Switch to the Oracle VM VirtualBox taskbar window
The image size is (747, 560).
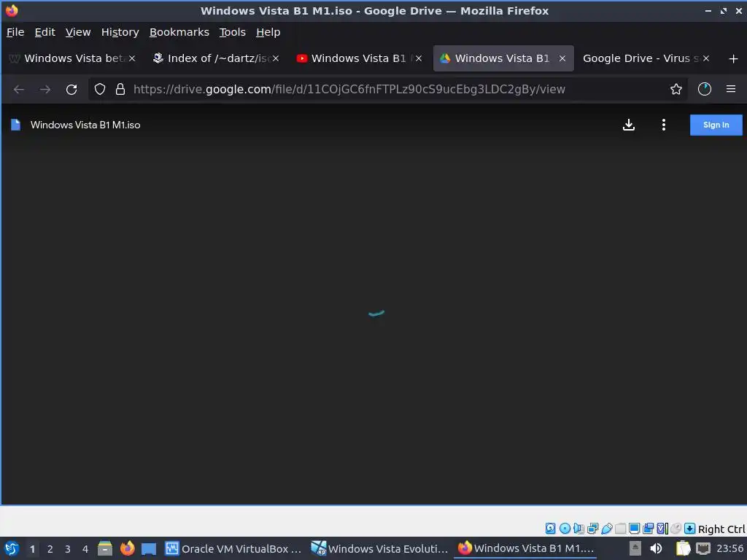[x=233, y=548]
